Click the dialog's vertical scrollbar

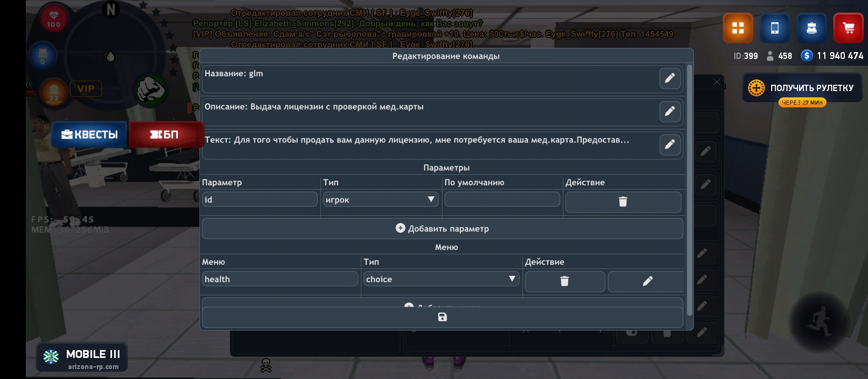click(690, 189)
